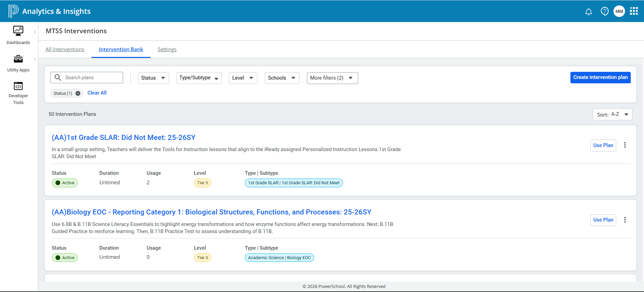
Task: Click the PowerSchool copyright footer text
Action: tap(344, 287)
